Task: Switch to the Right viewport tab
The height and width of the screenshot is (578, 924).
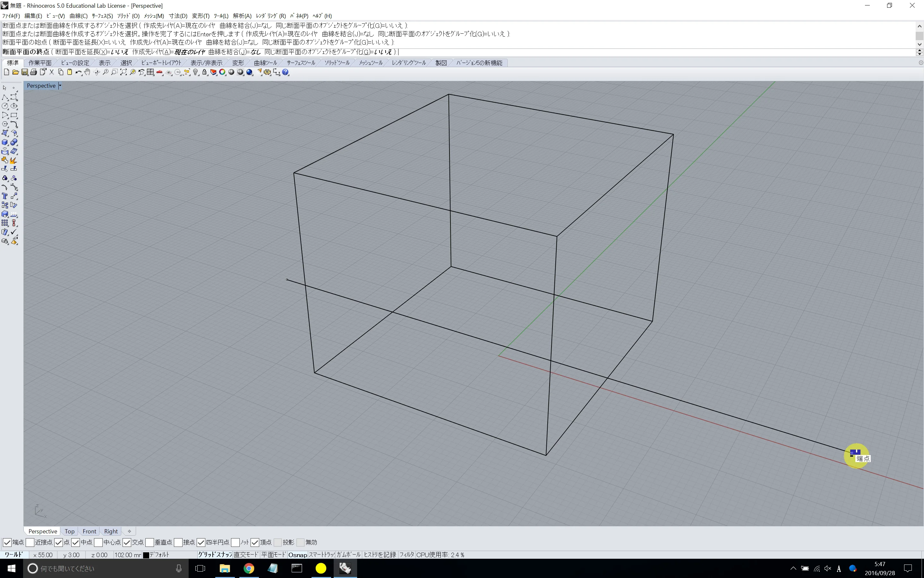Action: [111, 531]
